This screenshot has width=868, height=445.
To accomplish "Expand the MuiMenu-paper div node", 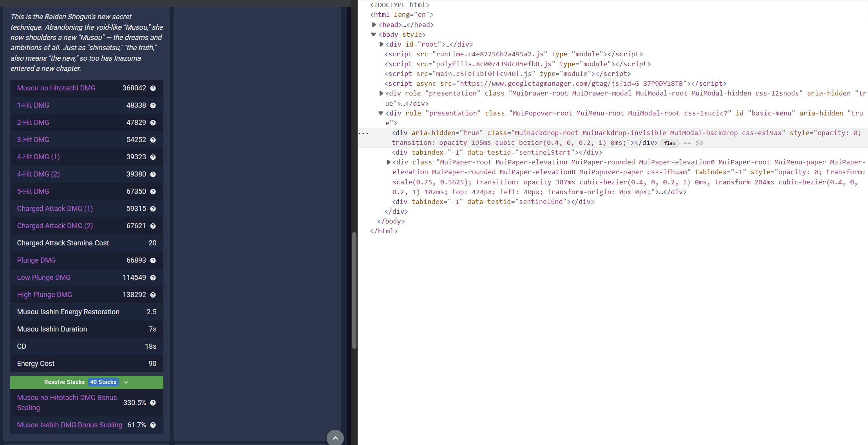I will coord(388,162).
